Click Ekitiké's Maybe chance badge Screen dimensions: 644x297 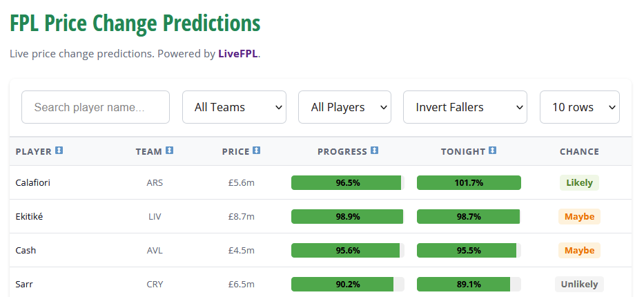[579, 216]
